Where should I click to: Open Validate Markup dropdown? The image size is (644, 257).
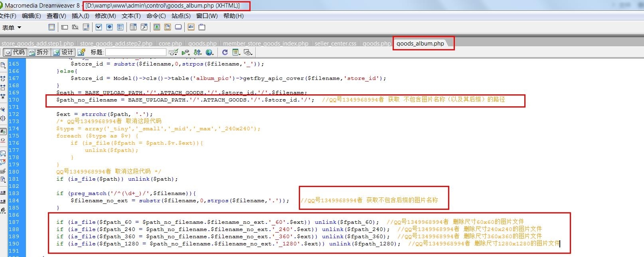click(x=185, y=52)
